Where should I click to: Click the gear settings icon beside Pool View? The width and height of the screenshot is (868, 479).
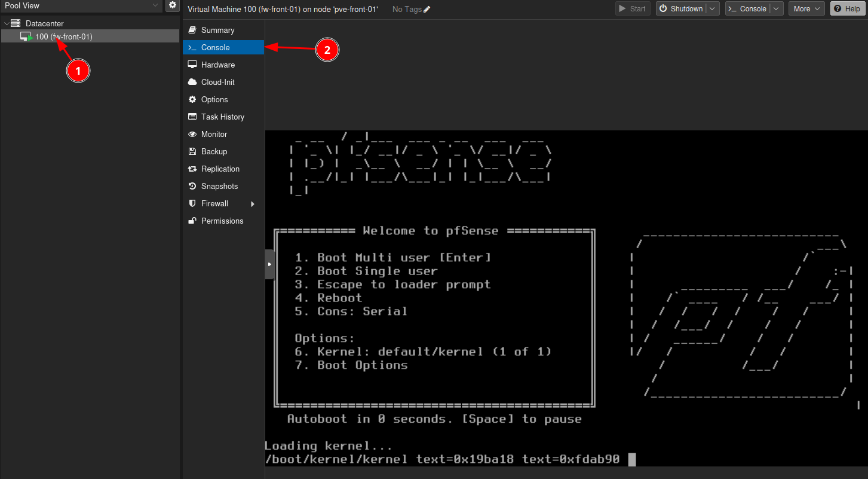[x=173, y=5]
